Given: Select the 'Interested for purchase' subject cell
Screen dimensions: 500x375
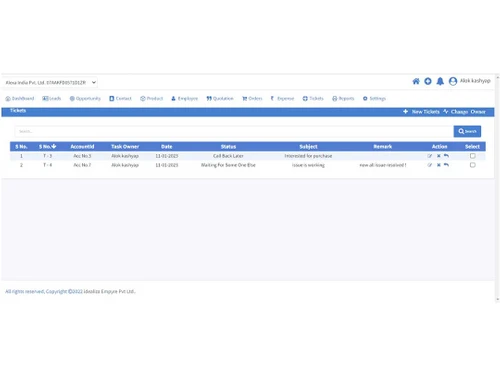Looking at the screenshot, I should pos(308,156).
